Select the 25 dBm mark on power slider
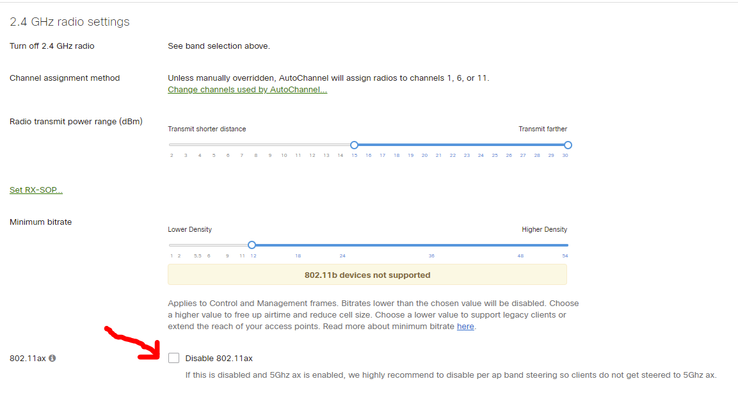Viewport: 738px width, 415px height. point(495,155)
